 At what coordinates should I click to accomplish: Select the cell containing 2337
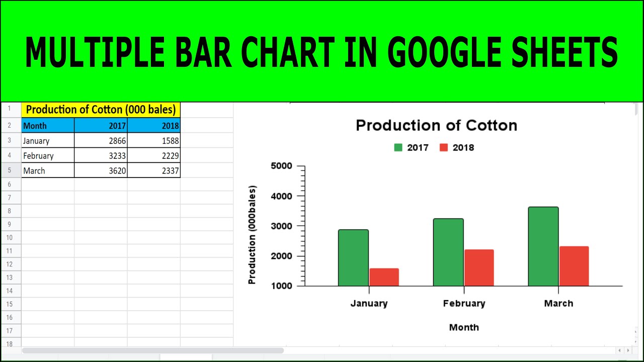tap(153, 170)
